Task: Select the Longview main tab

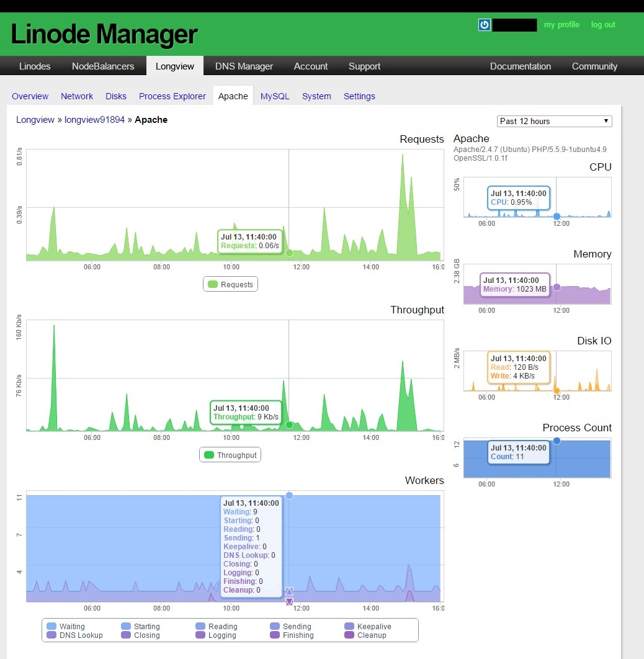Action: [x=175, y=66]
